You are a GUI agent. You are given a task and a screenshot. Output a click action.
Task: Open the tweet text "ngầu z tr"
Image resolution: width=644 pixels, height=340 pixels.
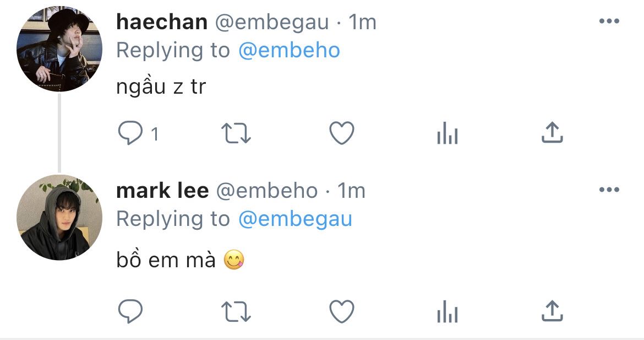pos(161,88)
